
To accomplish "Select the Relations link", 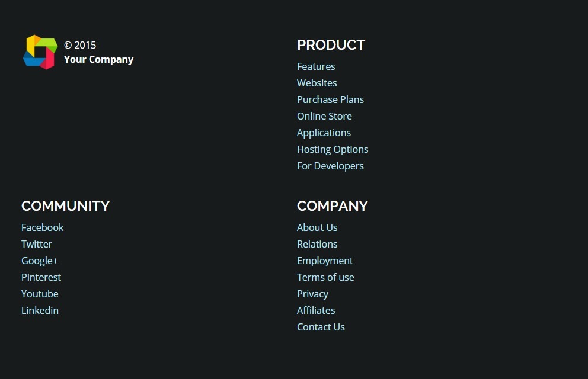I will pos(317,244).
